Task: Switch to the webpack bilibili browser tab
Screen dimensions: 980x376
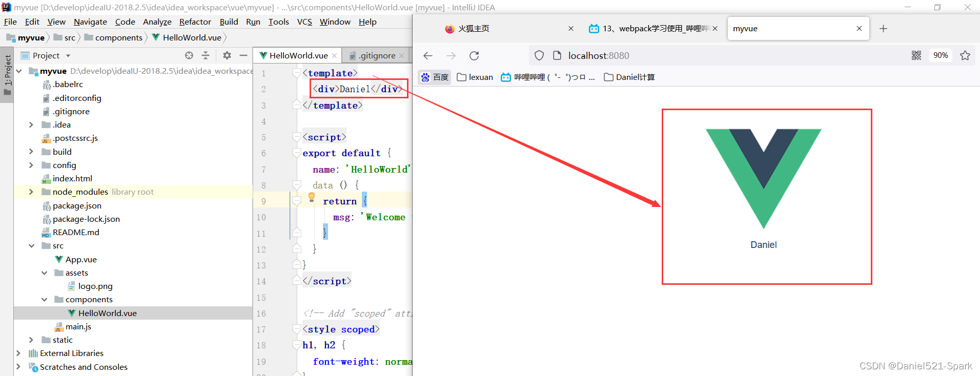Action: point(655,29)
